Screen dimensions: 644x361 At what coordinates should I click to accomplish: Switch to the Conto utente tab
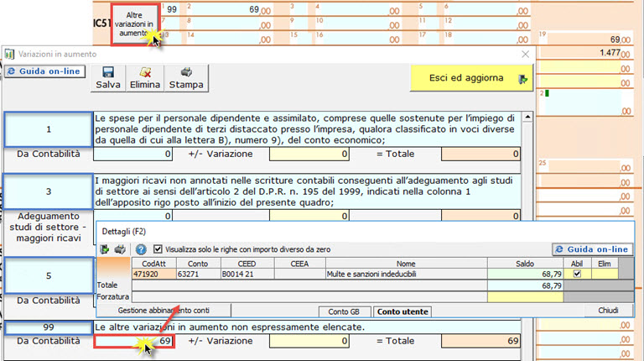(x=402, y=311)
